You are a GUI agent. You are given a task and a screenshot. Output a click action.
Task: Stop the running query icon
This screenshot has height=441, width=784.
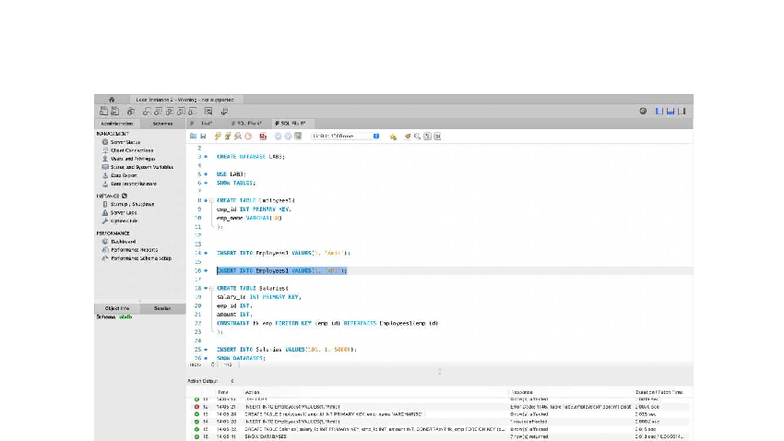[248, 136]
